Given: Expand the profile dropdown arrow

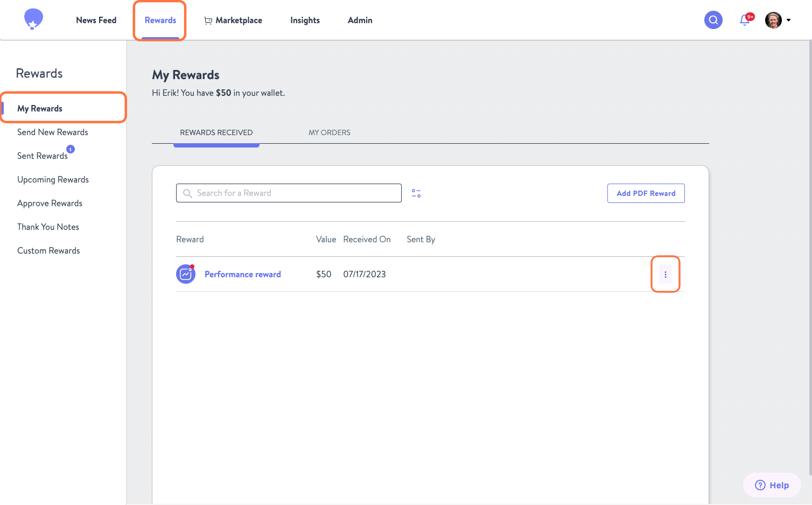Looking at the screenshot, I should click(x=788, y=20).
